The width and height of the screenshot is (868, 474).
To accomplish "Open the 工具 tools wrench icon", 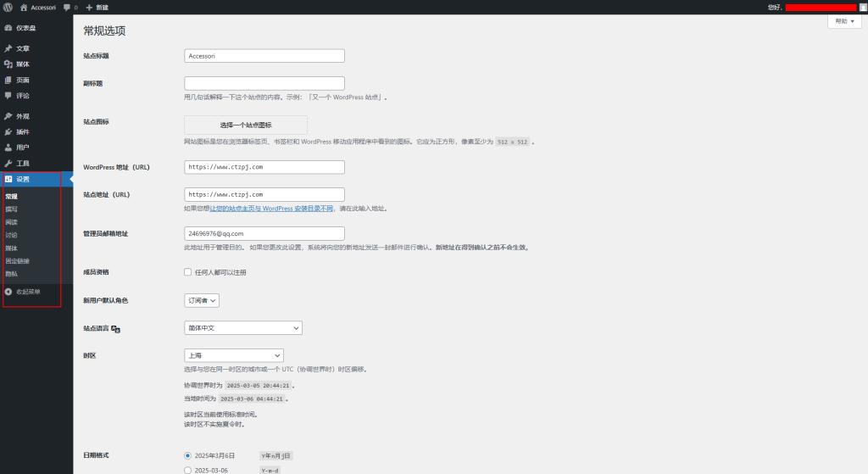I will click(x=8, y=164).
